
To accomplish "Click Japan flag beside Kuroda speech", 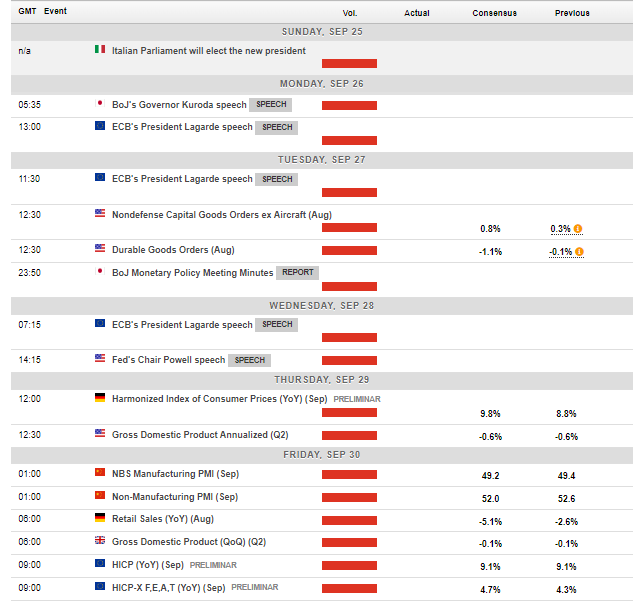I will 100,103.
